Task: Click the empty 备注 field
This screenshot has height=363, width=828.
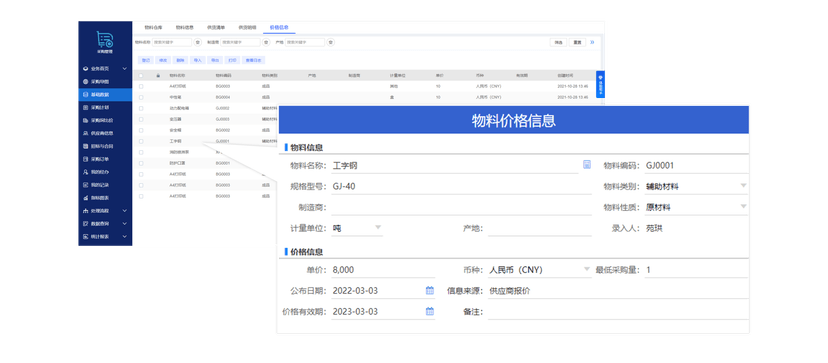Action: pos(618,312)
